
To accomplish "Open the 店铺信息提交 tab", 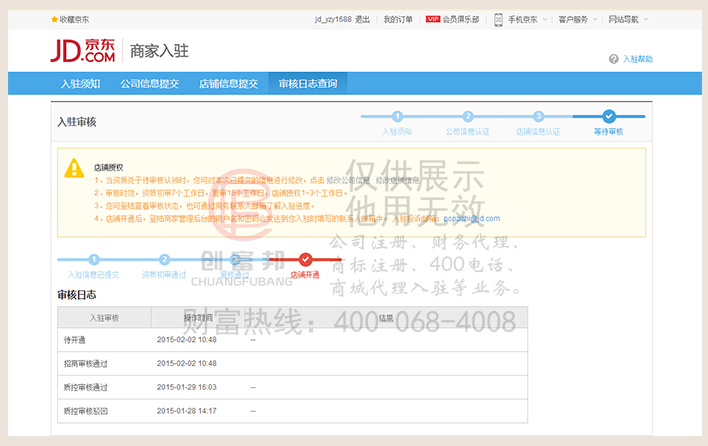I will coord(228,84).
